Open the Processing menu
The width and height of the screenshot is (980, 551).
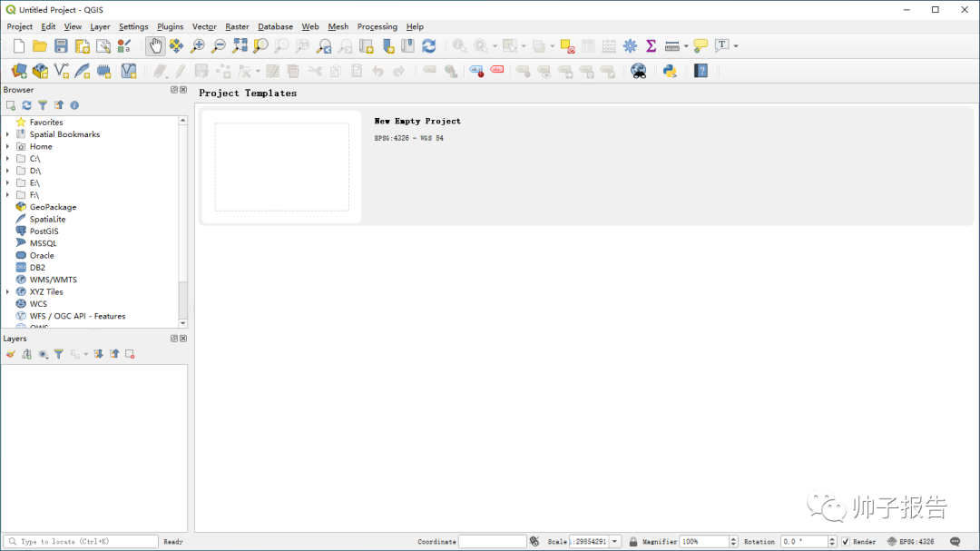click(x=377, y=27)
